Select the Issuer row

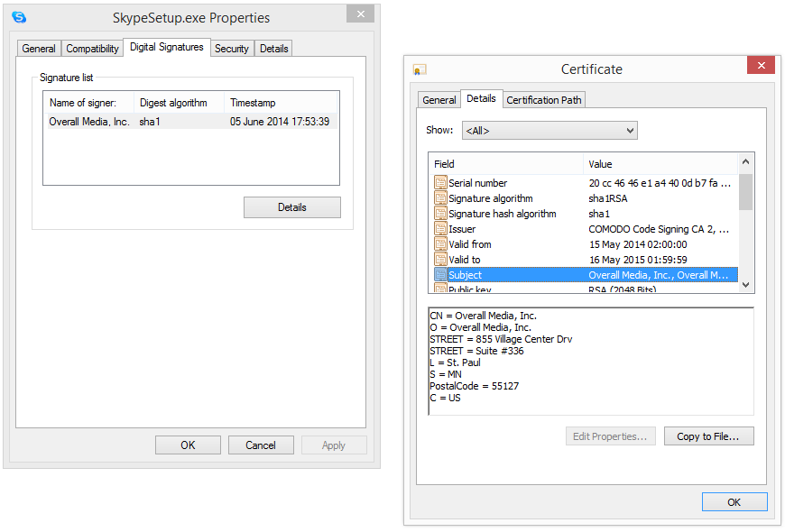click(x=586, y=229)
